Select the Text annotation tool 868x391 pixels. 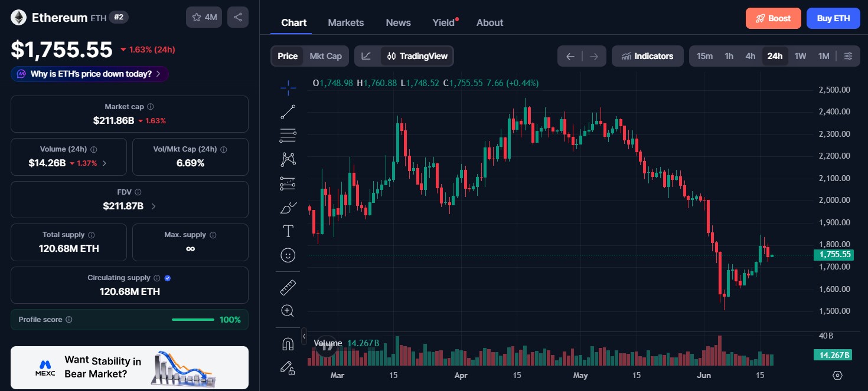(288, 231)
